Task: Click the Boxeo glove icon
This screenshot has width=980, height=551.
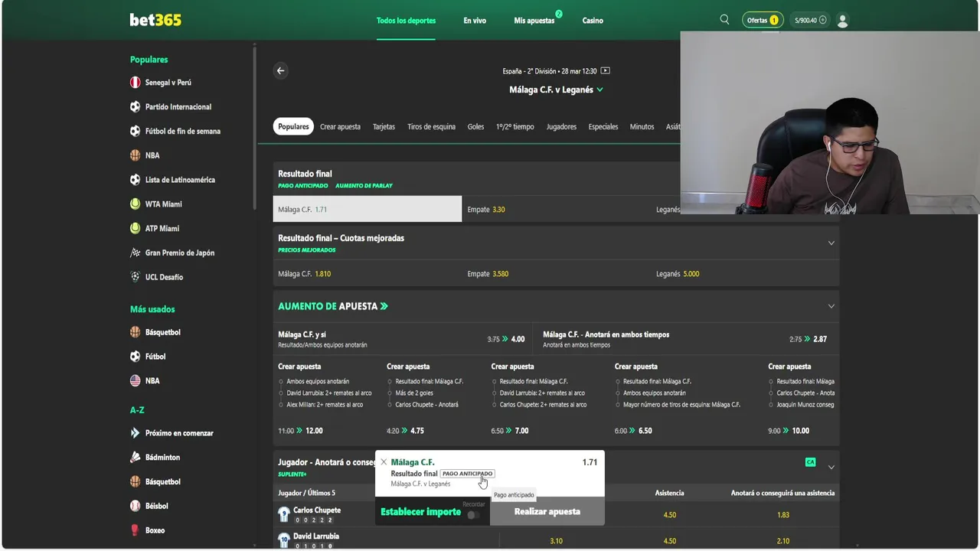Action: 135,530
